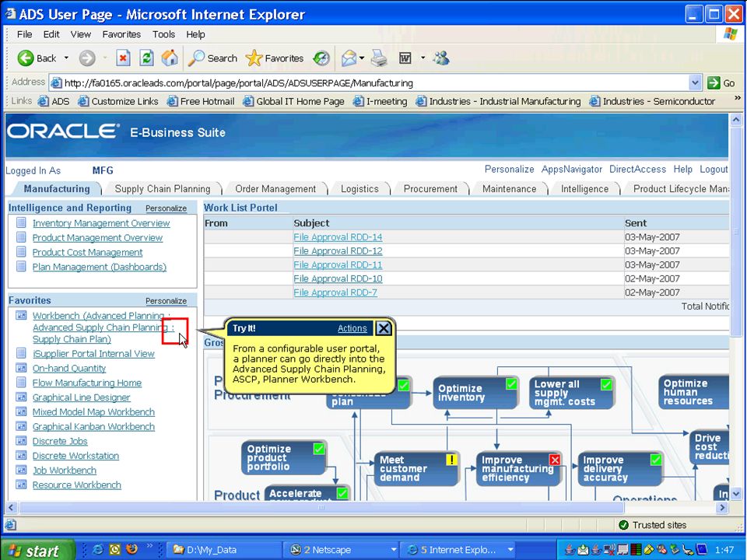Viewport: 747px width, 560px height.
Task: Personalize the Intelligence and Reporting panel
Action: coord(166,208)
